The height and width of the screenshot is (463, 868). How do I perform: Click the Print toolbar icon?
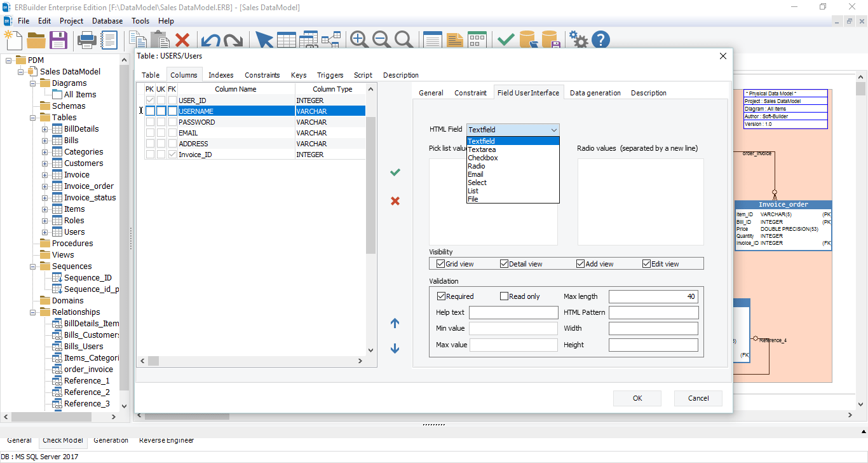pyautogui.click(x=86, y=40)
